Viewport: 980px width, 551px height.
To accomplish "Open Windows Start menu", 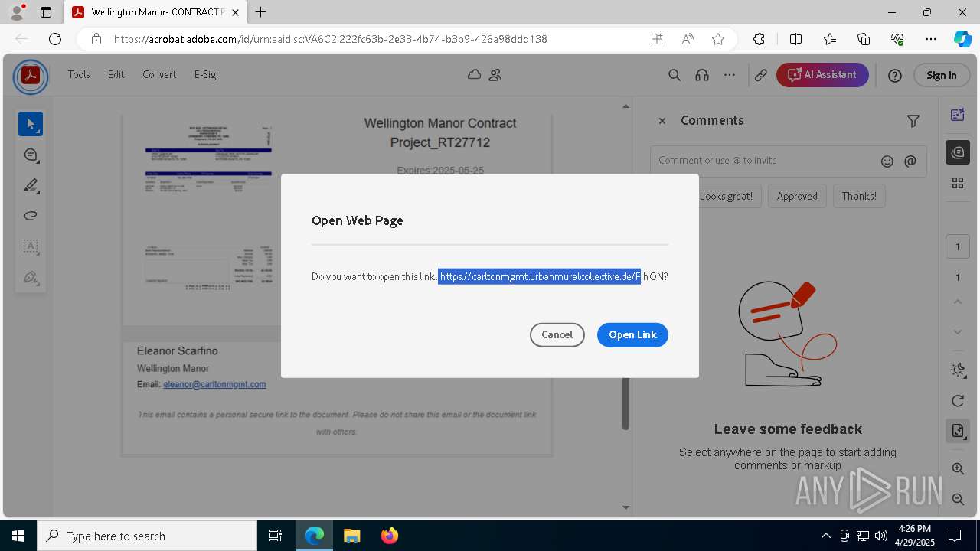I will pos(18,536).
